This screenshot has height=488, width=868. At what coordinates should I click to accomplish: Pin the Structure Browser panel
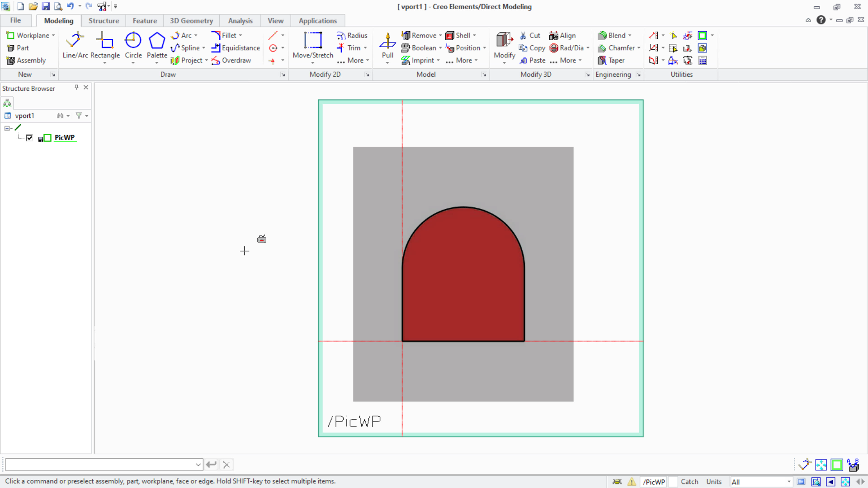(76, 87)
